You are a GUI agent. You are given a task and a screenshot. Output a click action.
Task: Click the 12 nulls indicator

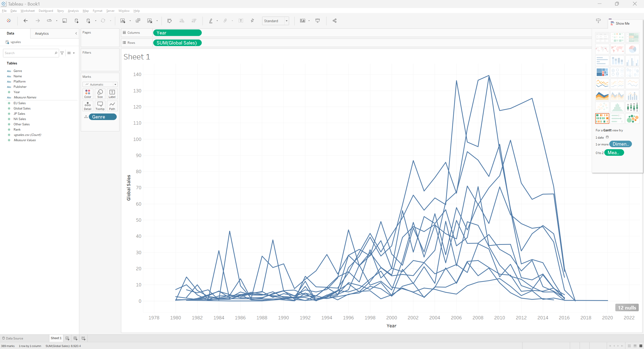point(627,308)
